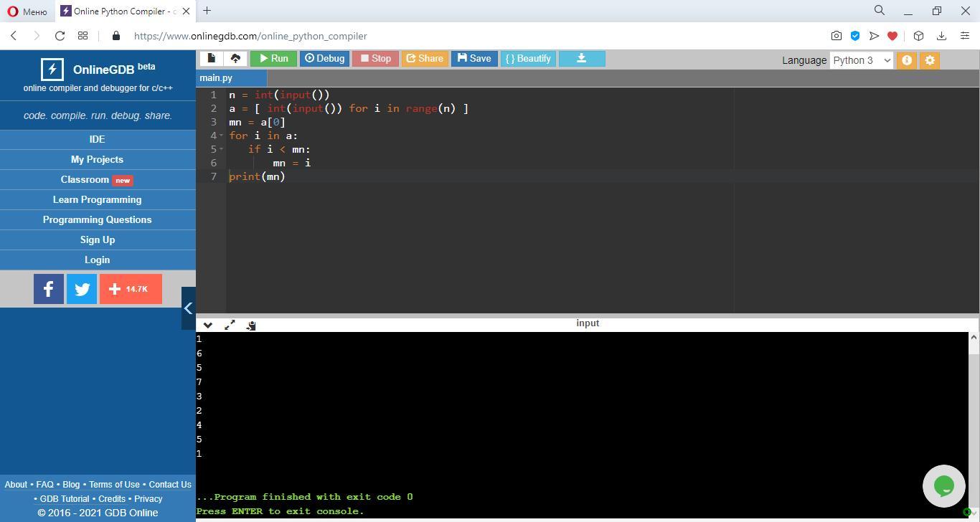The image size is (980, 522).
Task: Open Learn Programming section
Action: click(98, 199)
